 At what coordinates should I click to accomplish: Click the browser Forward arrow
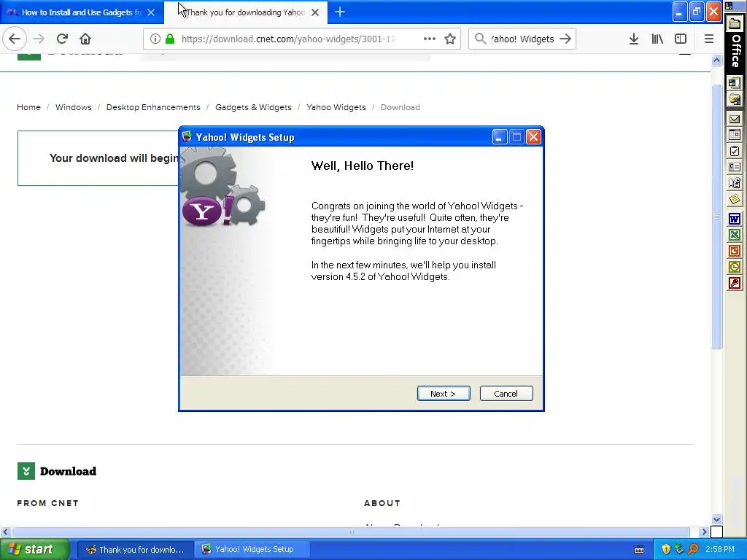click(x=39, y=39)
